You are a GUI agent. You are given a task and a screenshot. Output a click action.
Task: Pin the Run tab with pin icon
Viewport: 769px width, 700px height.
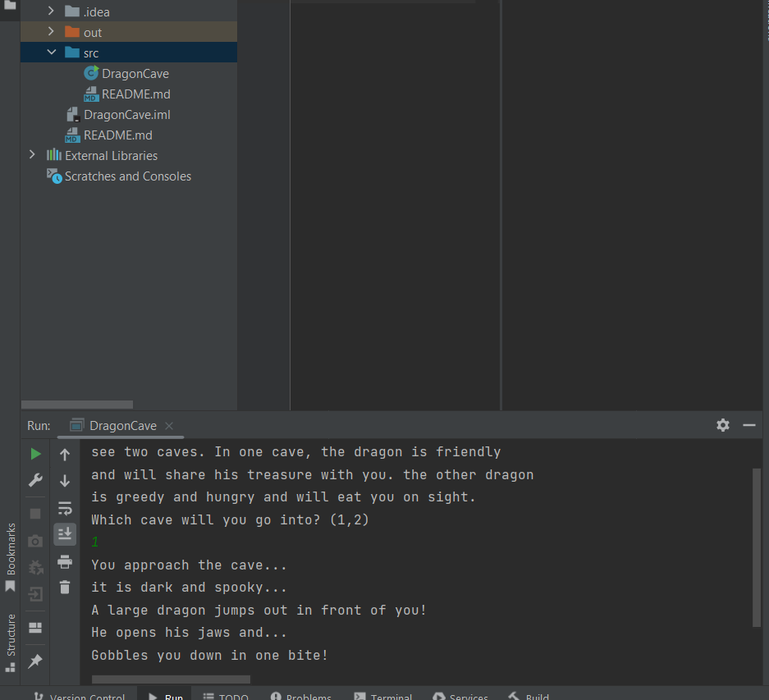(x=35, y=661)
